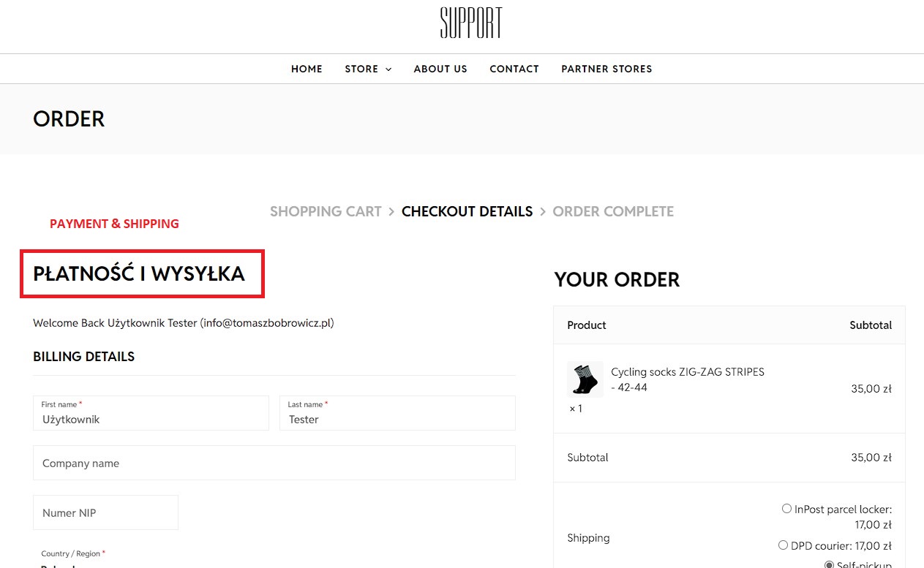Focus the Company name field
This screenshot has height=568, width=924.
pyautogui.click(x=274, y=463)
